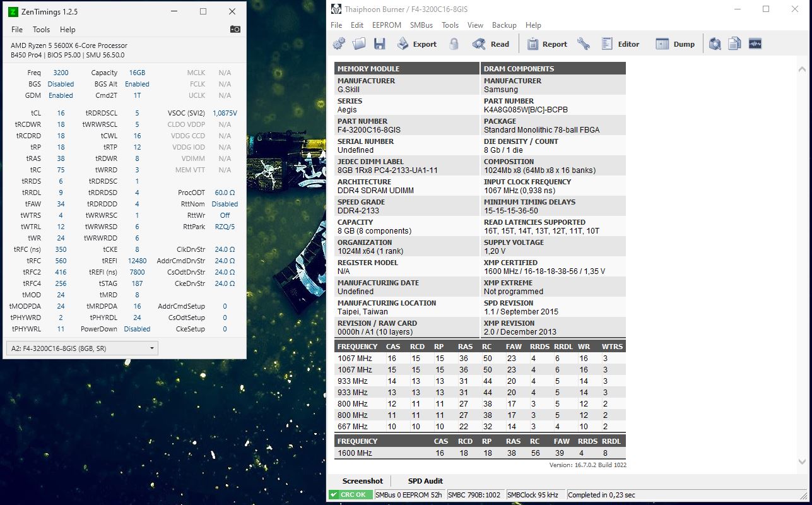The width and height of the screenshot is (812, 505).
Task: Select Samsung part number K4A8G085W[B/C]-BCPB
Action: point(526,110)
